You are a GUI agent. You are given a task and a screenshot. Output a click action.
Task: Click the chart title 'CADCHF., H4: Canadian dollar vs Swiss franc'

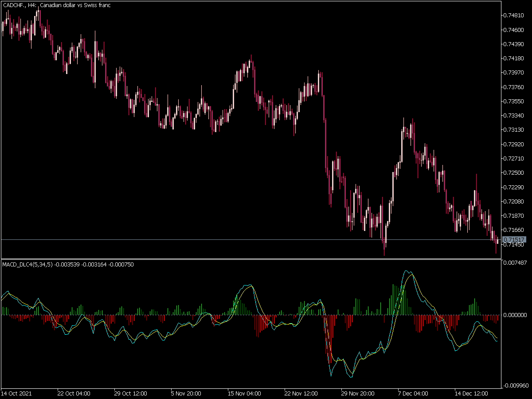(57, 5)
